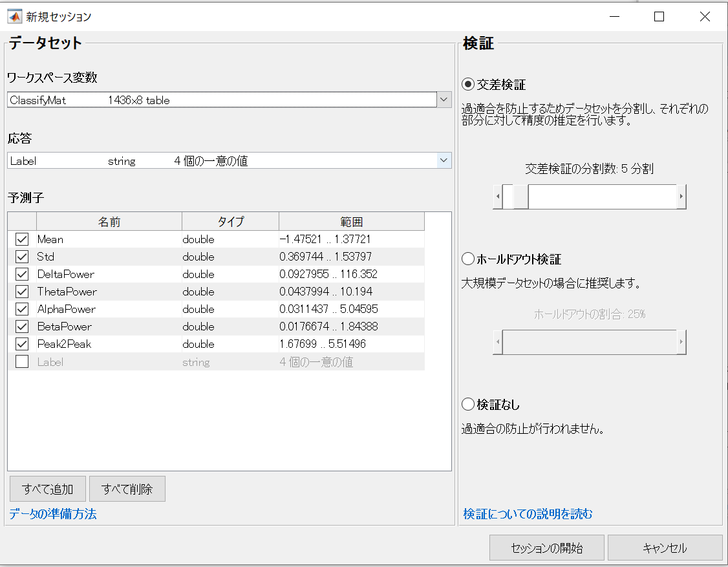
Task: Click range value 0.0311437 .. 5.04595
Action: 328,309
